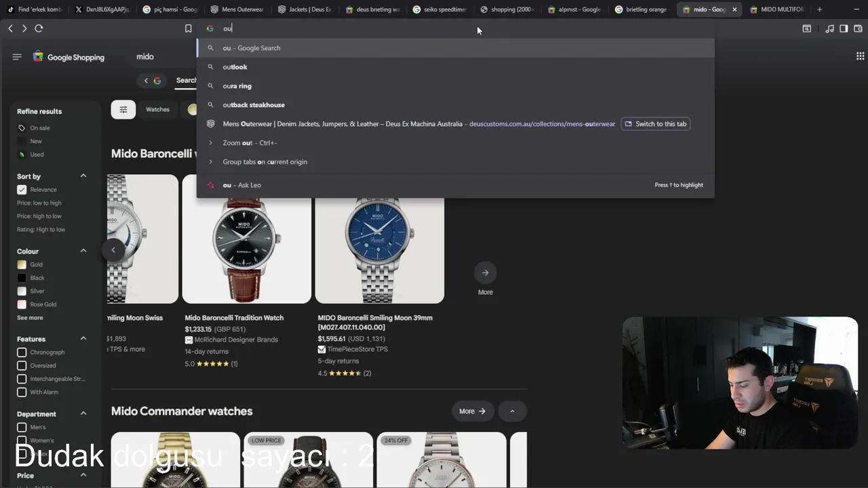This screenshot has width=868, height=488.
Task: Open a new browser tab
Action: click(819, 9)
